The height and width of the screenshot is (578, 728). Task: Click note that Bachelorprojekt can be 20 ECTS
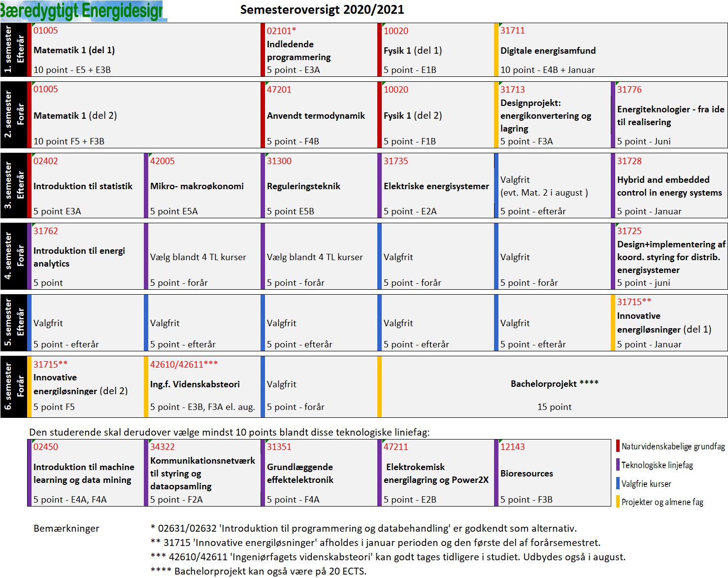pyautogui.click(x=258, y=571)
